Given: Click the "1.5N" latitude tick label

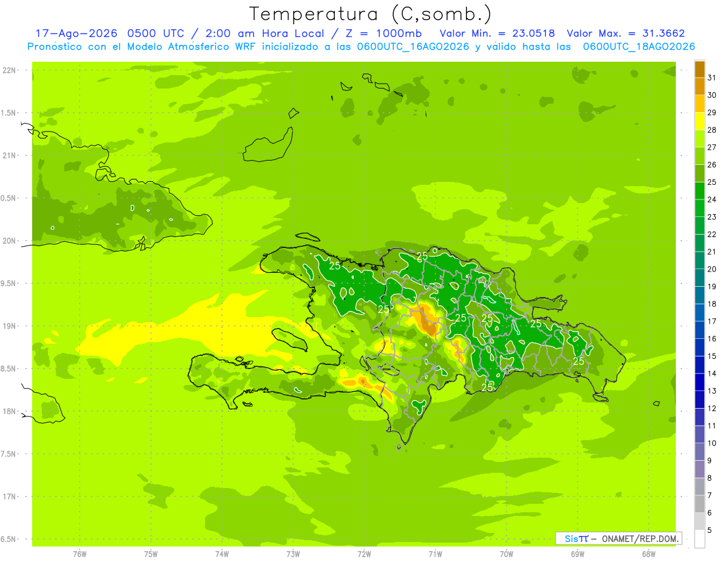Looking at the screenshot, I should [x=9, y=113].
